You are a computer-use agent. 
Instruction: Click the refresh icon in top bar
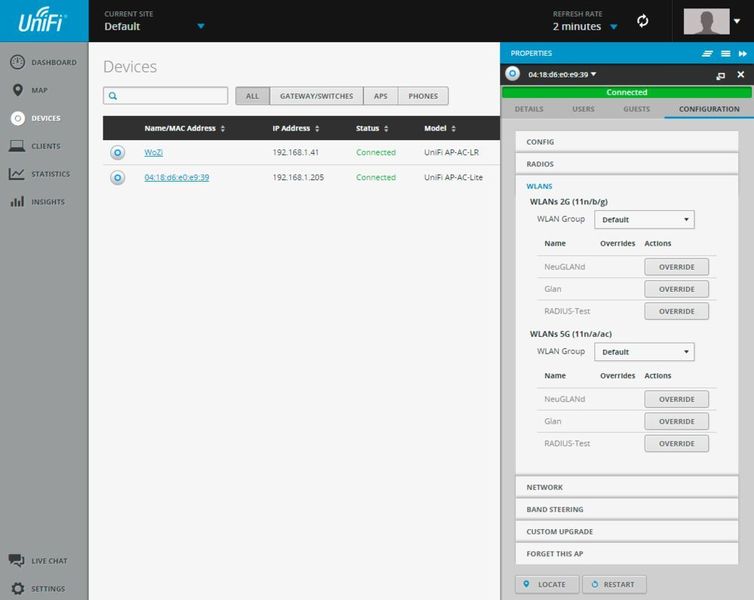click(643, 21)
